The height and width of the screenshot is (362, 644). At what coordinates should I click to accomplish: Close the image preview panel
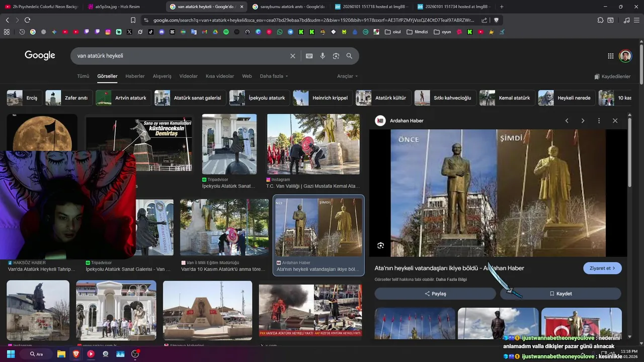click(615, 121)
